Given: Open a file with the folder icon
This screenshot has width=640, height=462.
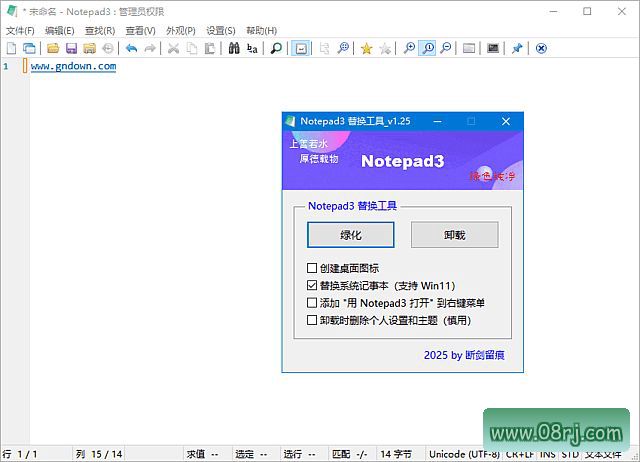Looking at the screenshot, I should (53, 49).
